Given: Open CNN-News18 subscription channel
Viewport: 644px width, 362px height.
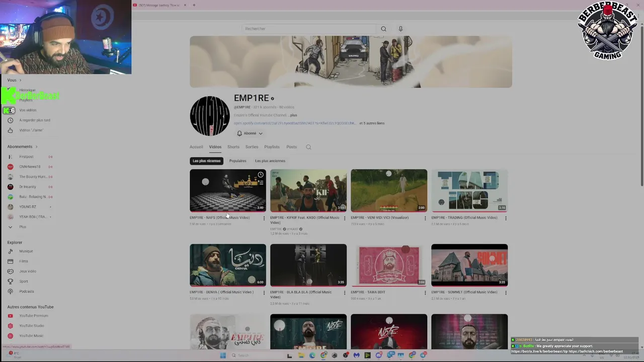Looking at the screenshot, I should [x=30, y=167].
